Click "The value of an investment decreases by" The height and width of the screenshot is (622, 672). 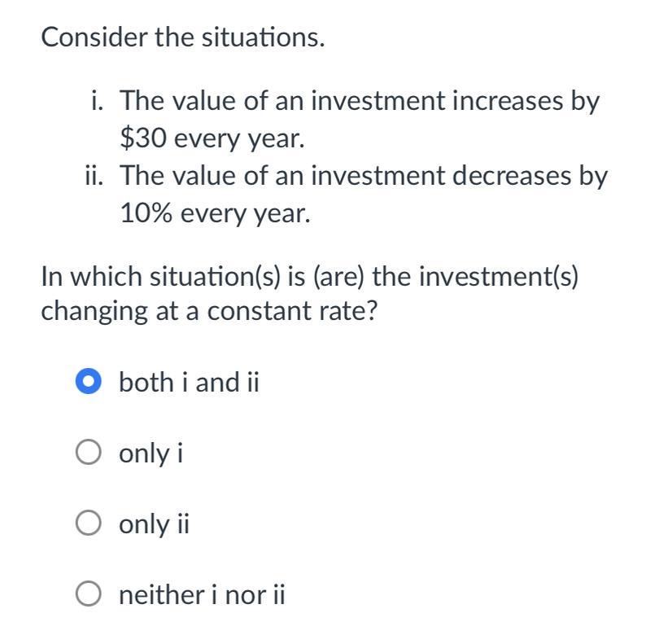coord(364,176)
